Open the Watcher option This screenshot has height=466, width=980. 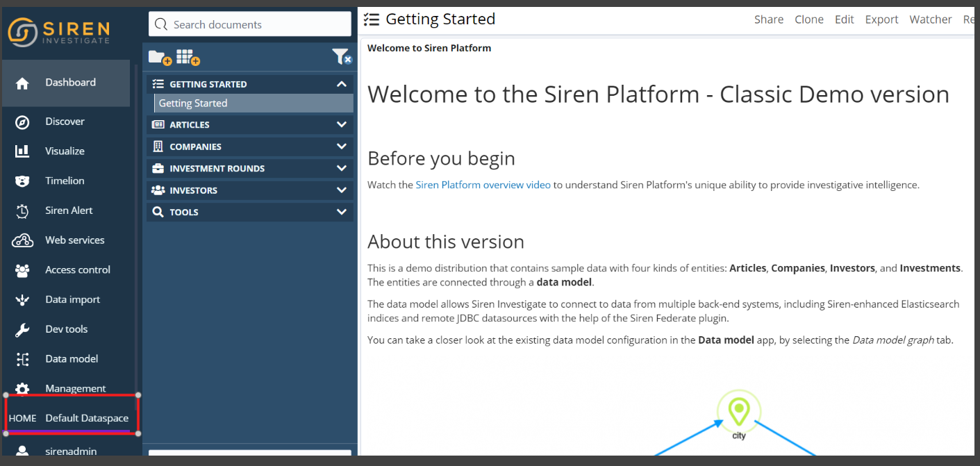click(x=931, y=19)
